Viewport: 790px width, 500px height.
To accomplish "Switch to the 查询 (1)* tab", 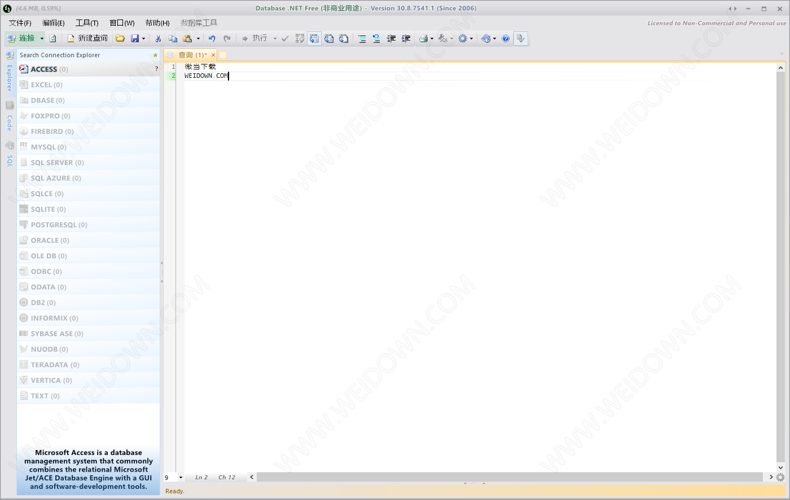I will point(191,55).
